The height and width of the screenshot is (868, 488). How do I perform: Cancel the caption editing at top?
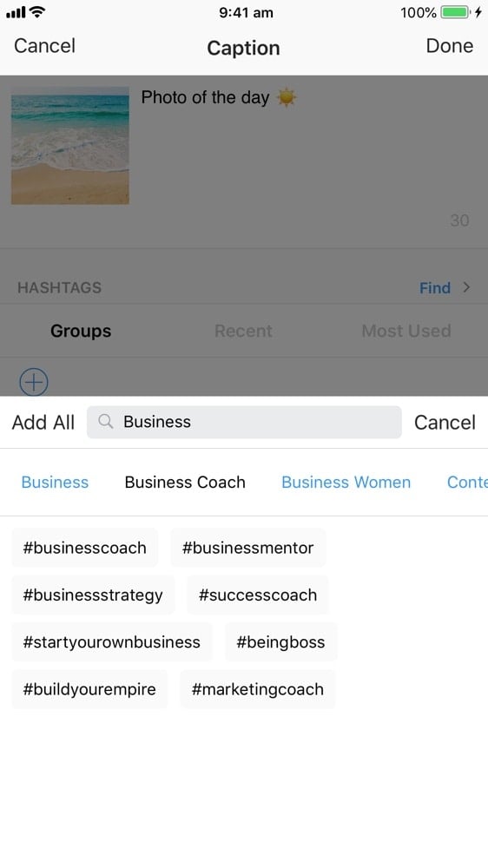(44, 46)
